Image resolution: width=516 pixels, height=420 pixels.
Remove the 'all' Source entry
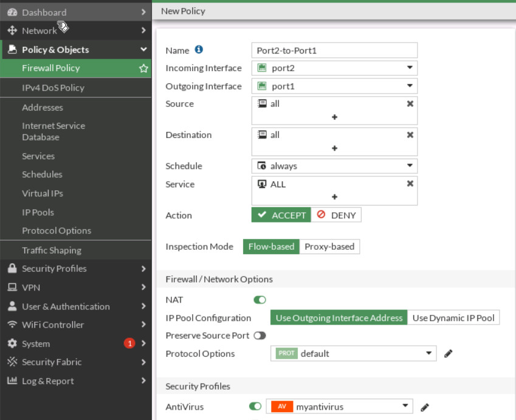click(411, 104)
